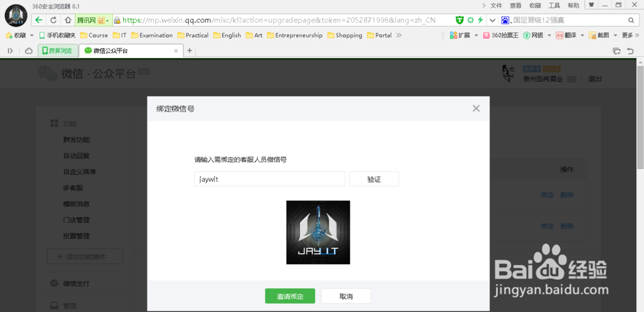Click the 退出 logout link
The width and height of the screenshot is (644, 312).
click(x=594, y=79)
